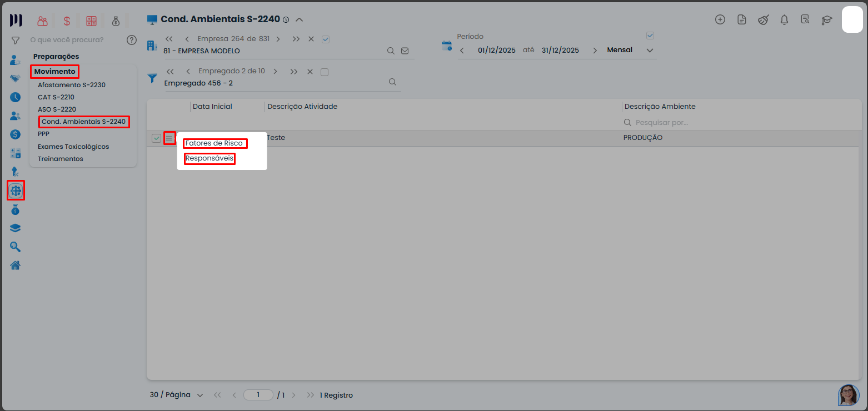Screen dimensions: 868x411
Task: Go to the previous company arrow
Action: pyautogui.click(x=187, y=39)
